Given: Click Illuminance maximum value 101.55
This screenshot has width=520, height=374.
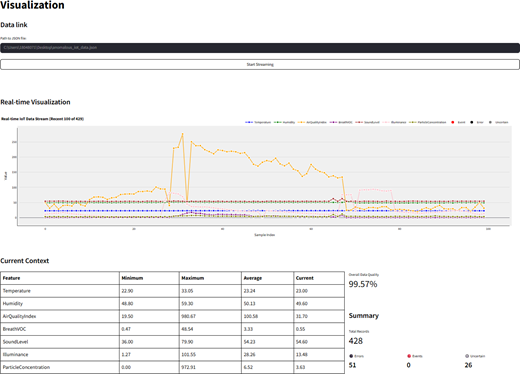Looking at the screenshot, I should tap(188, 354).
